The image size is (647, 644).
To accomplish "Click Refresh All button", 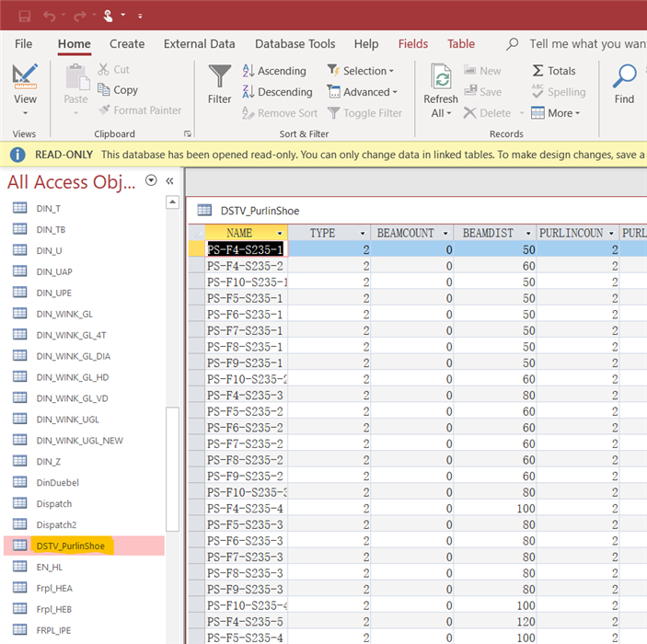I will coord(441,91).
